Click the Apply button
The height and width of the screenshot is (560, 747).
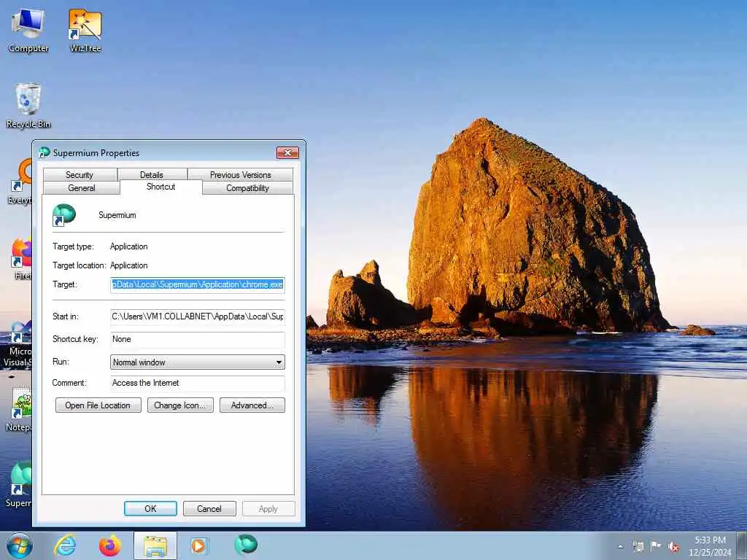point(268,508)
